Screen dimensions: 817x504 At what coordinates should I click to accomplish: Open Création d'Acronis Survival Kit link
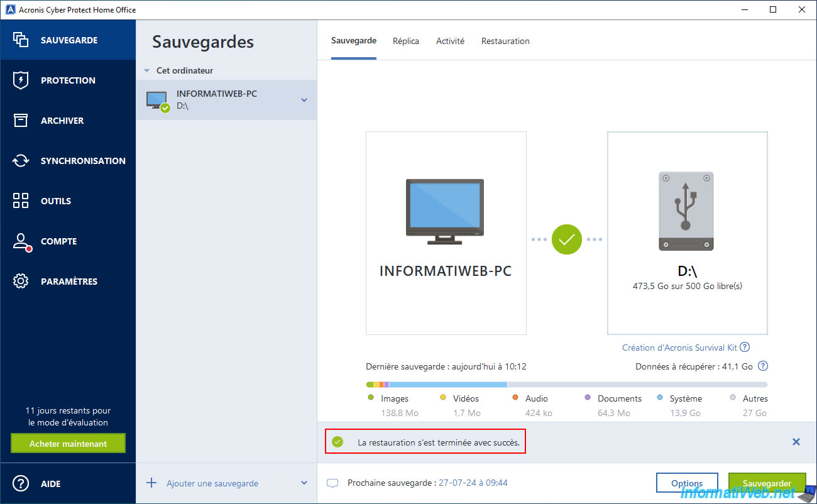[x=679, y=348]
